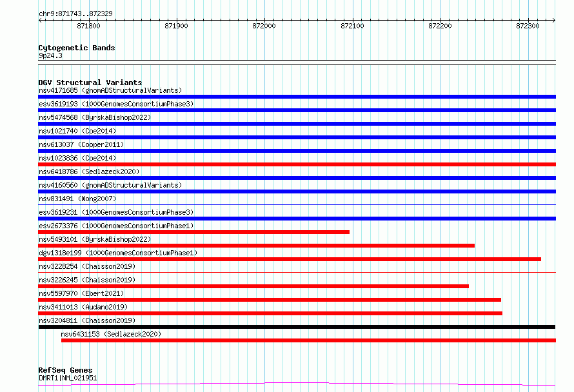
Task: Select the blue bar under nsv6418786
Action: (297, 178)
